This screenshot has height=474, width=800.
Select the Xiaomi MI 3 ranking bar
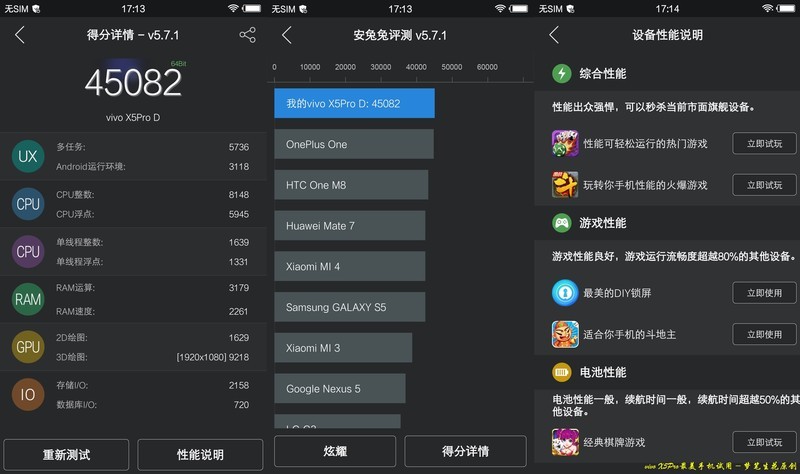[343, 348]
